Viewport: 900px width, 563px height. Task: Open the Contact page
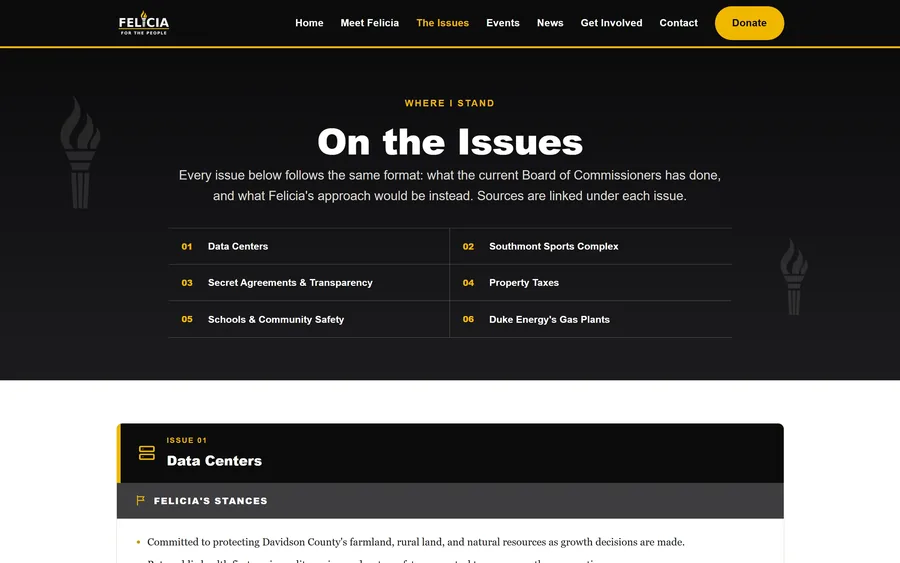pyautogui.click(x=678, y=23)
